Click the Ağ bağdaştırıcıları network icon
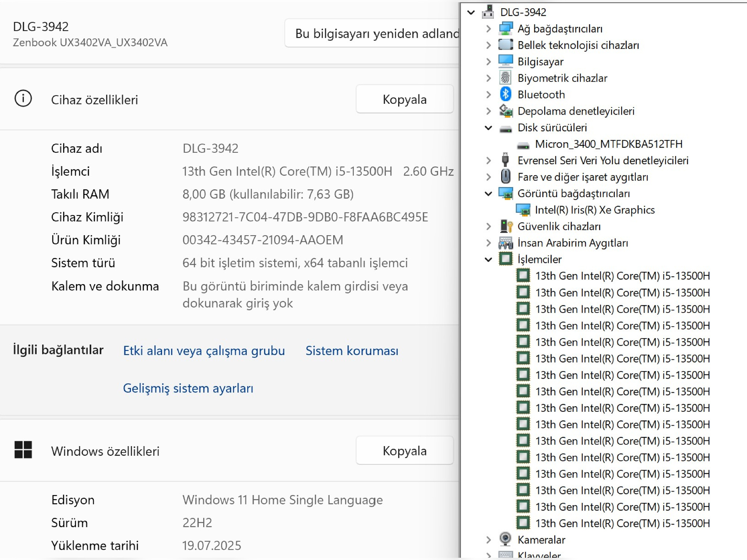 point(506,28)
